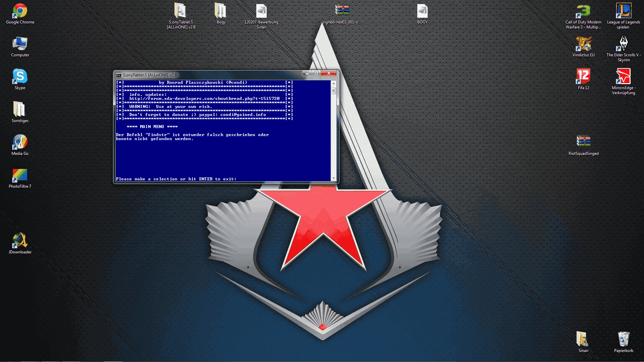Click the 'Please make a selection' prompt line
This screenshot has width=644, height=362.
[x=176, y=179]
